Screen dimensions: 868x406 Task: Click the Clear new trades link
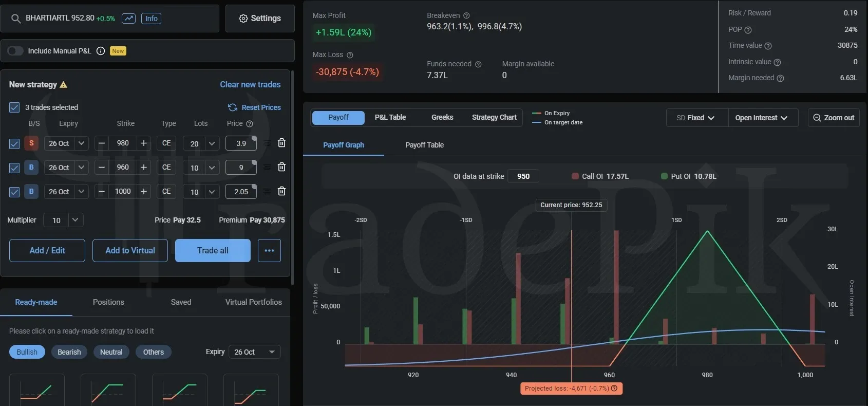click(250, 84)
